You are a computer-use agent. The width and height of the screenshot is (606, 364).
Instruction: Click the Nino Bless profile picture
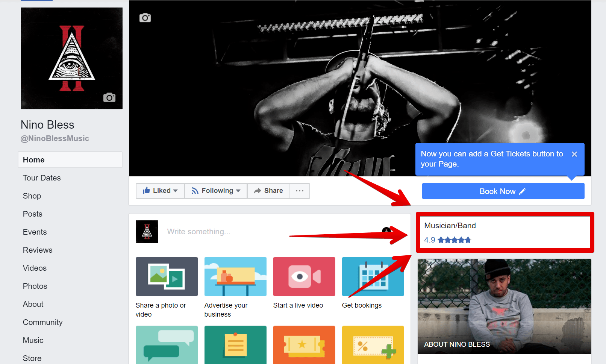72,58
